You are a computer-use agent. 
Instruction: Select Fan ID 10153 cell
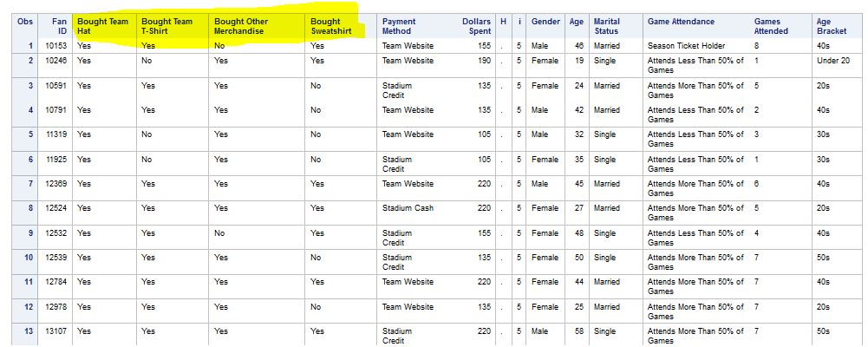click(x=55, y=45)
